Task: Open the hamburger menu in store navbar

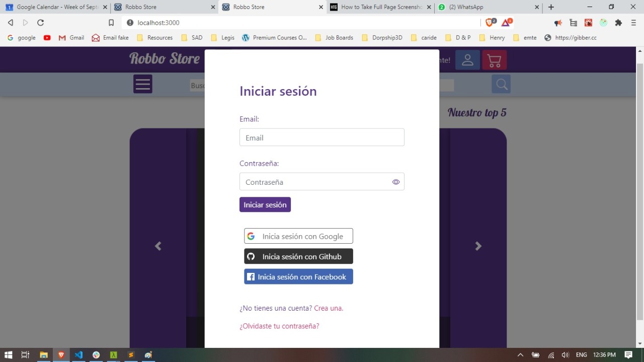Action: point(143,84)
